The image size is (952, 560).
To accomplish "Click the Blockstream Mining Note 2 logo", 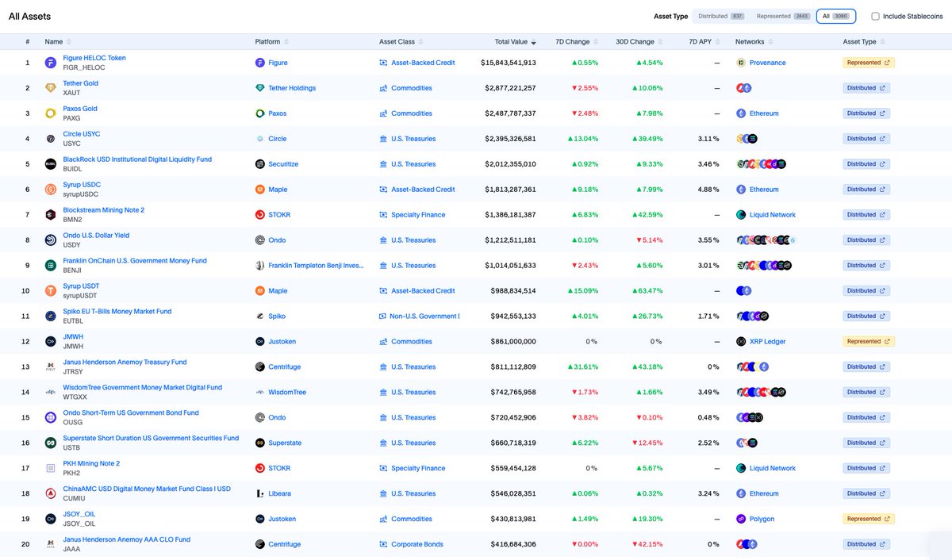I will point(51,215).
